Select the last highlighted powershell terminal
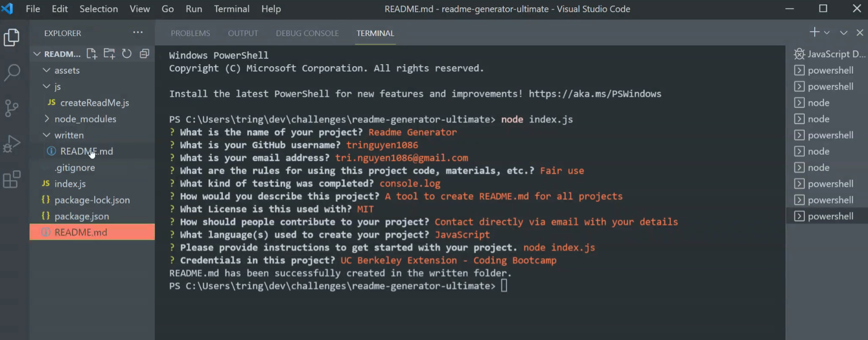This screenshot has height=340, width=868. pos(827,216)
